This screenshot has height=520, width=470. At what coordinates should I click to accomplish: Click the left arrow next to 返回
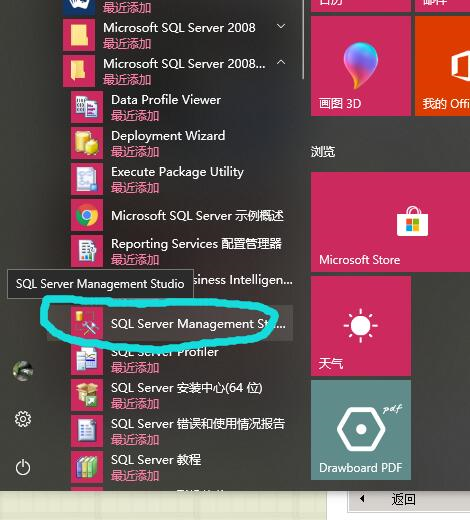coord(362,499)
